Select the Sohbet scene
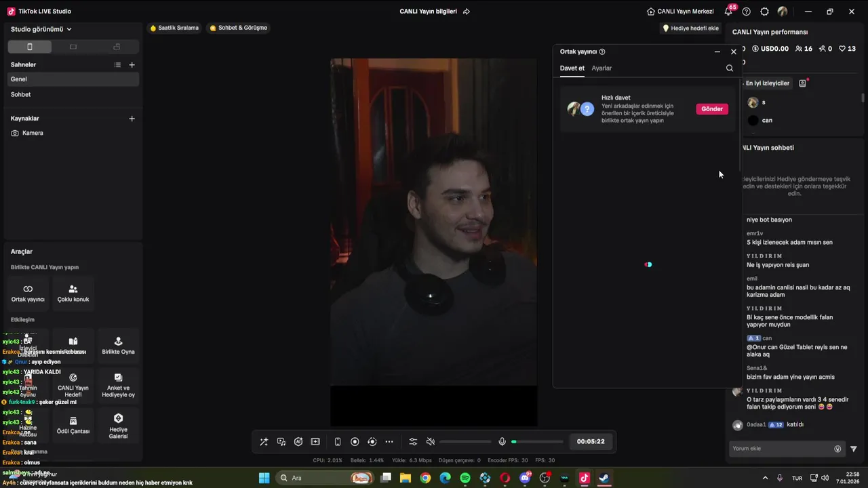This screenshot has width=868, height=488. click(73, 95)
